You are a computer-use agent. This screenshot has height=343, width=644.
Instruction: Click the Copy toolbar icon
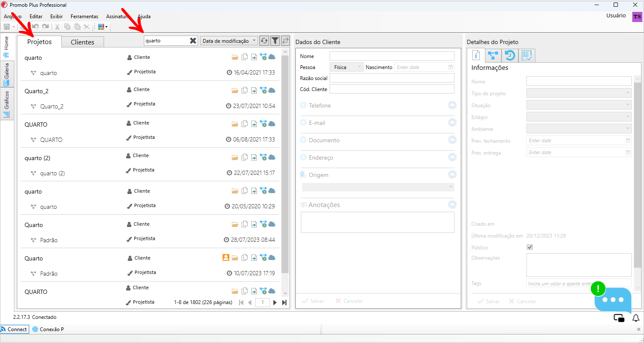67,27
